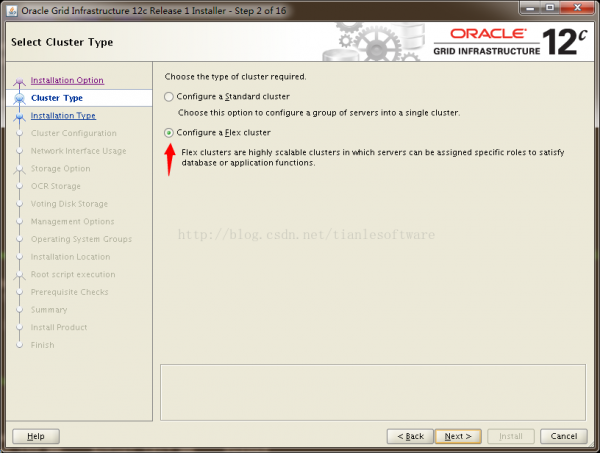Click the 'Select Cluster Type' heading

[62, 42]
